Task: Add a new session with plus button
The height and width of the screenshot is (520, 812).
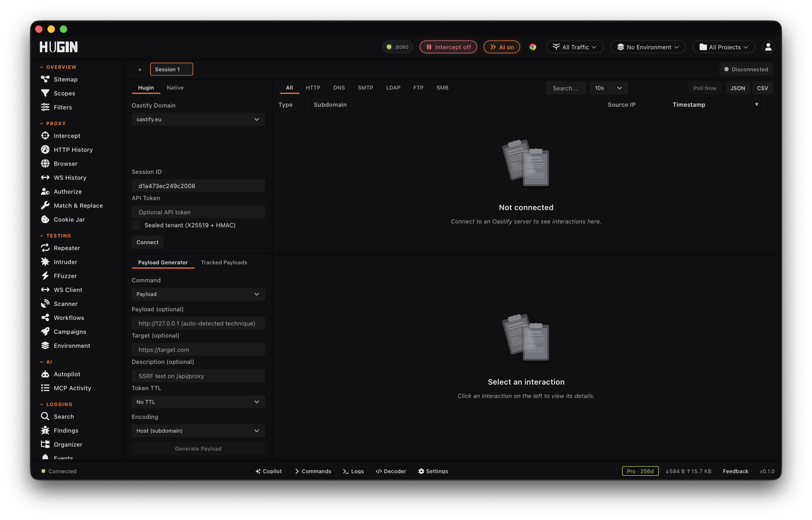Action: coord(140,69)
